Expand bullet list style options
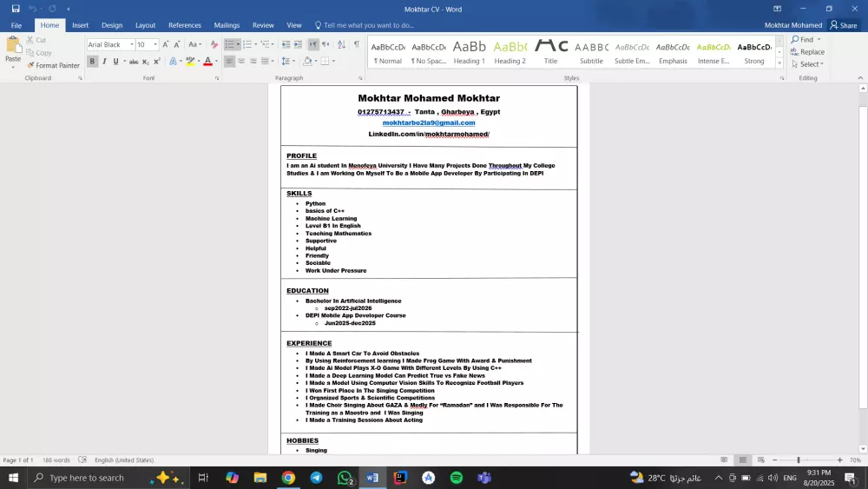This screenshot has width=868, height=489. tap(238, 44)
